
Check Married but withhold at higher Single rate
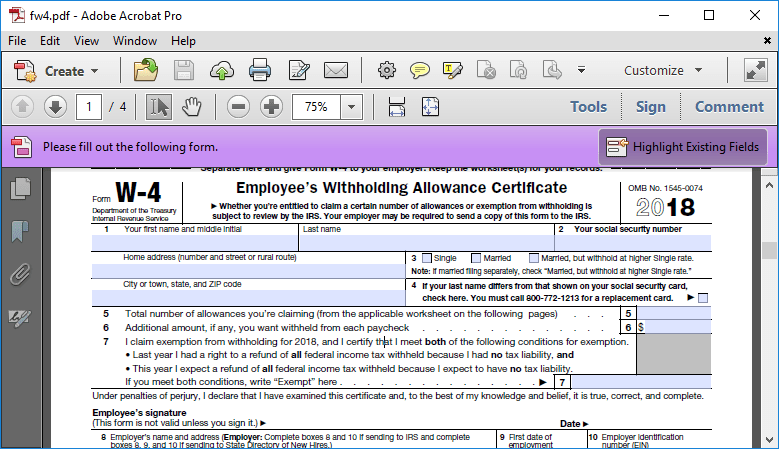(534, 258)
